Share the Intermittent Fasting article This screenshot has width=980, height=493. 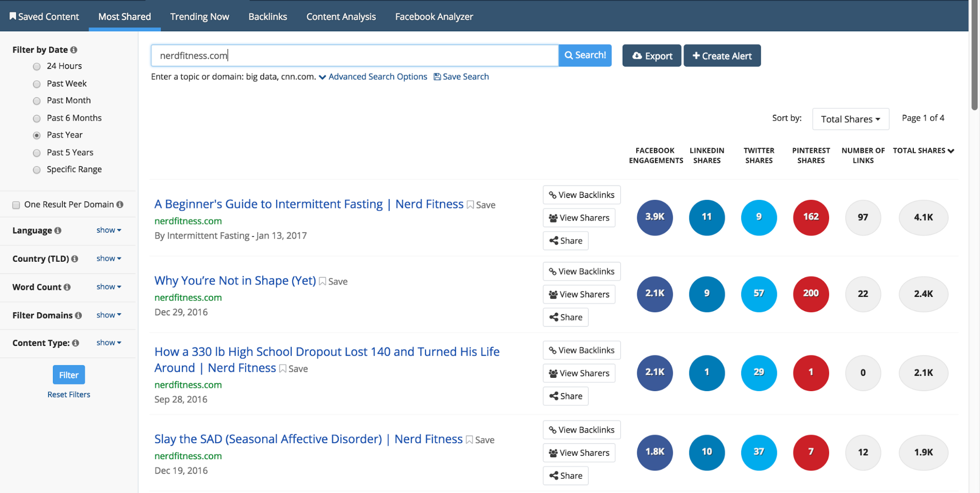point(566,241)
